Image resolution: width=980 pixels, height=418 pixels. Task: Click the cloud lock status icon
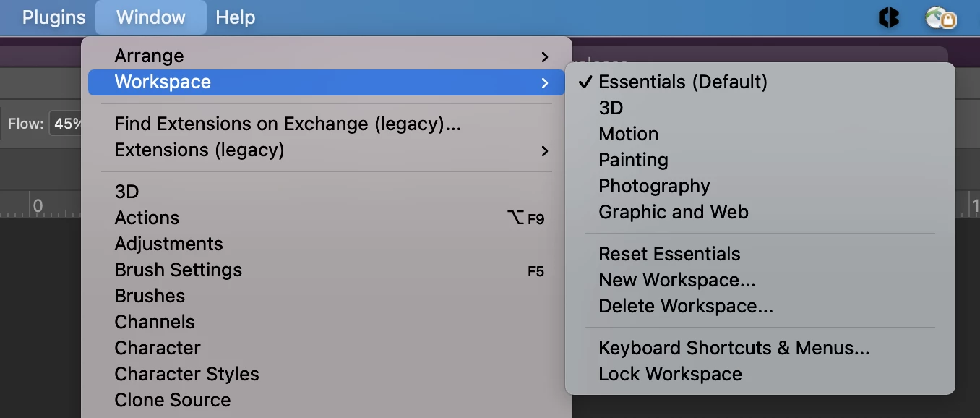click(941, 18)
